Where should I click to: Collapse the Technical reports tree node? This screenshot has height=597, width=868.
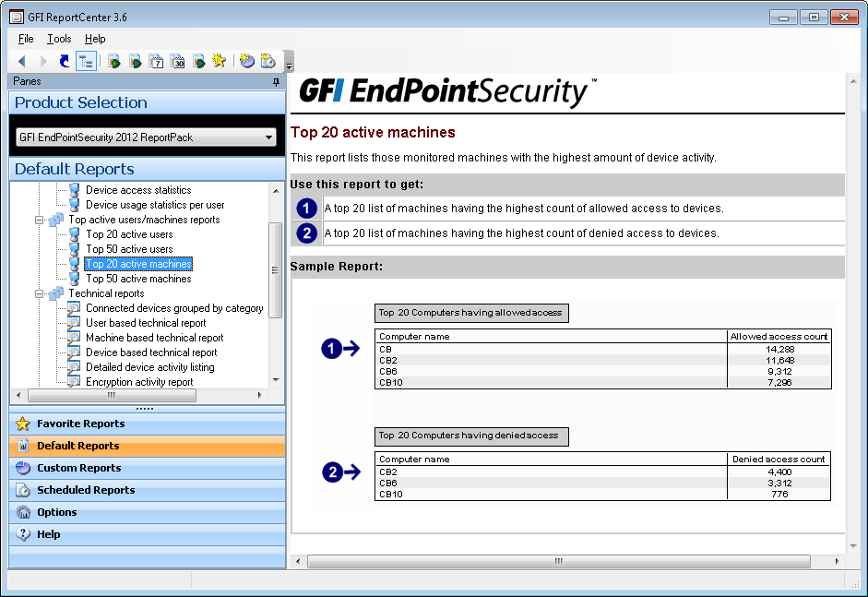click(x=40, y=293)
